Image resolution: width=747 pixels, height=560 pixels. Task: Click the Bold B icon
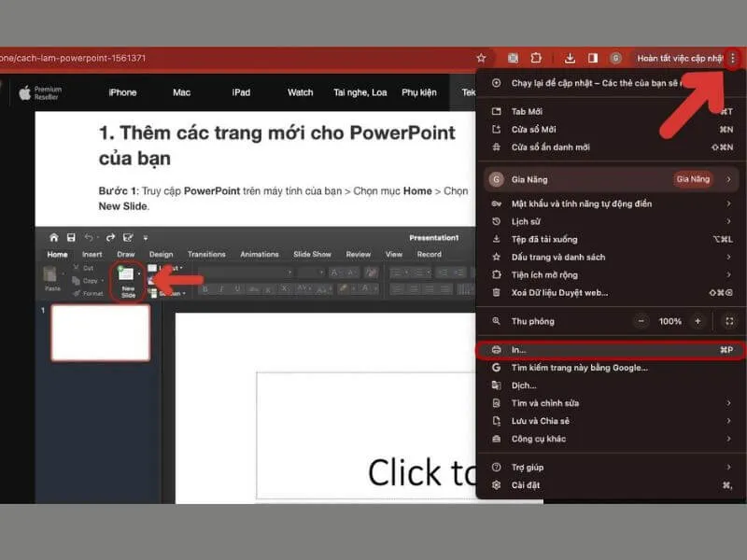pyautogui.click(x=205, y=289)
